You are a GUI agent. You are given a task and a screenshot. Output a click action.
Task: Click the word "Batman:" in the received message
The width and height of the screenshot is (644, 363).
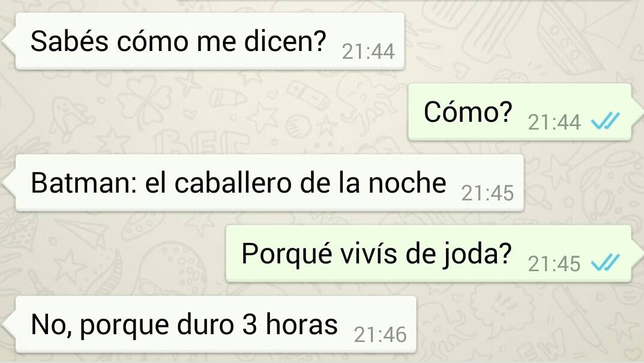[84, 183]
